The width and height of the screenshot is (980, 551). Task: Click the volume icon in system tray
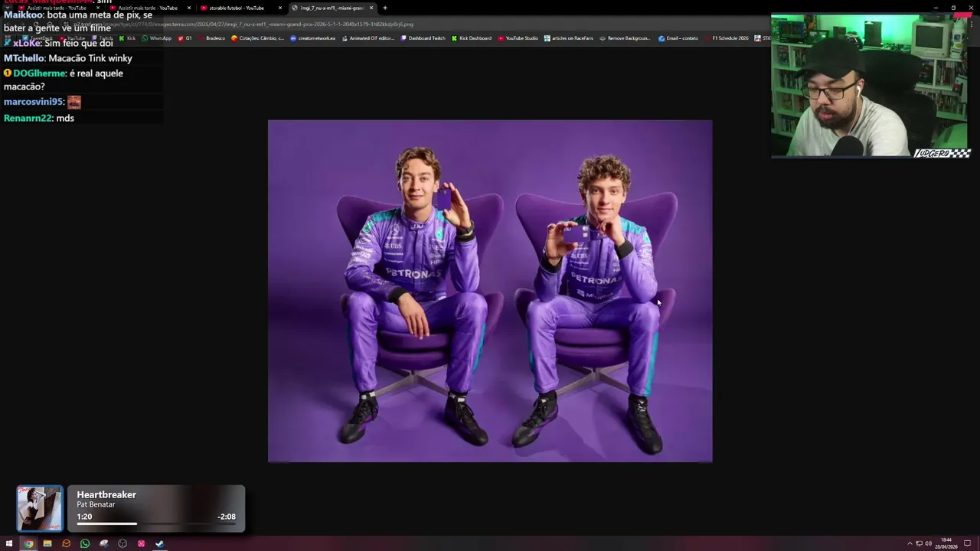(x=928, y=543)
